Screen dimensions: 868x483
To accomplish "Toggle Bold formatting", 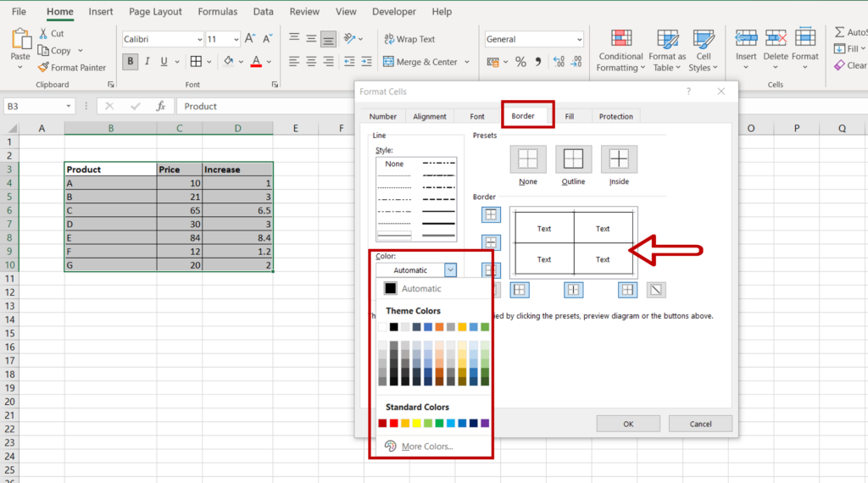I will [130, 61].
